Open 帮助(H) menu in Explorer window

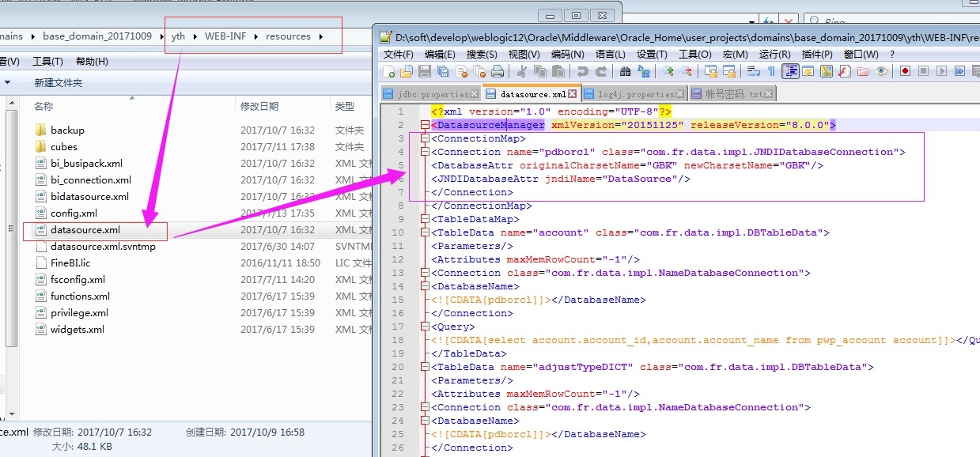click(92, 61)
